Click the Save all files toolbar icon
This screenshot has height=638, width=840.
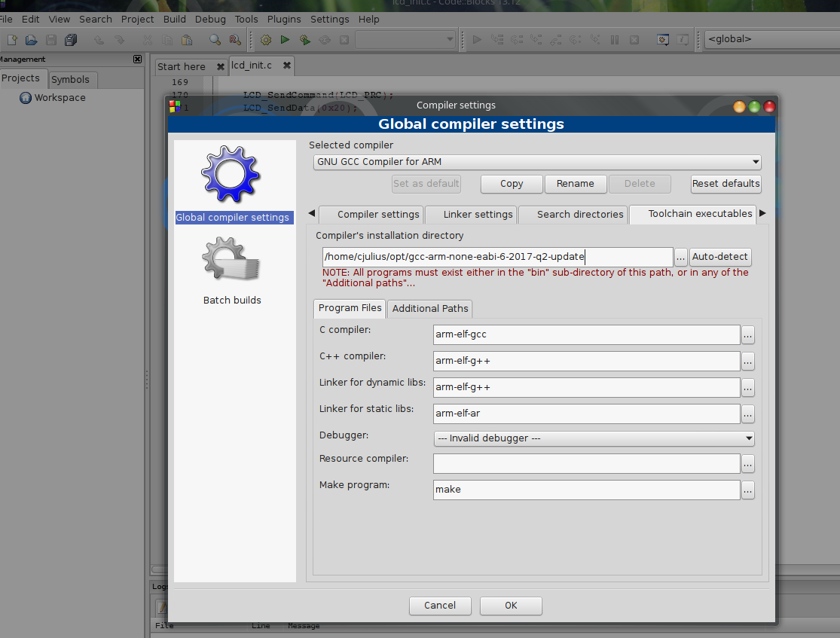pos(71,40)
